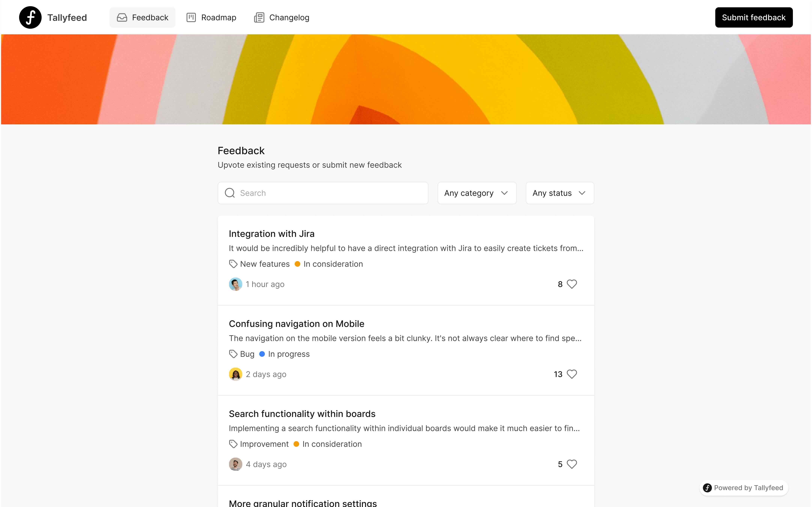
Task: Click the Feedback inbox icon
Action: pos(122,17)
